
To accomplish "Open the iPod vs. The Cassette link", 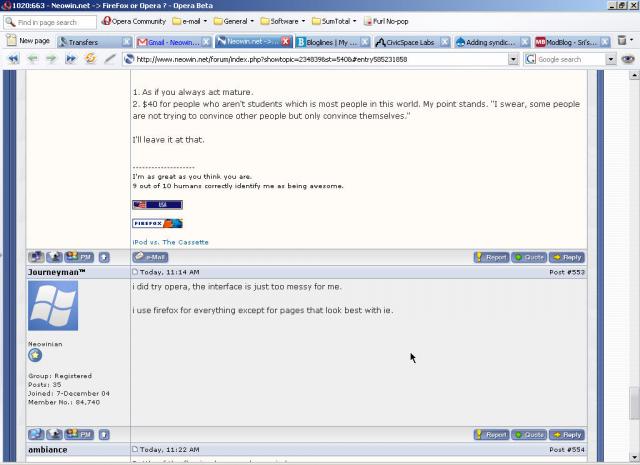I will [x=170, y=242].
